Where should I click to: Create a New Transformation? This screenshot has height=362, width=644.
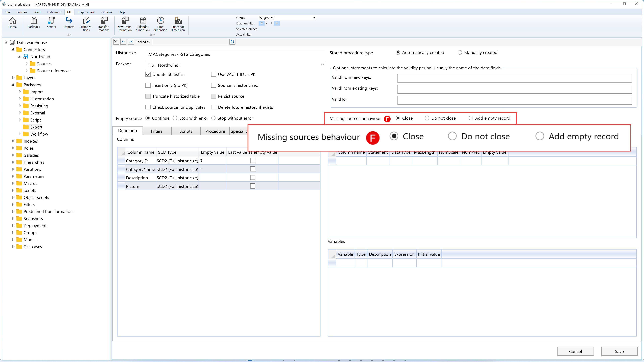coord(125,24)
